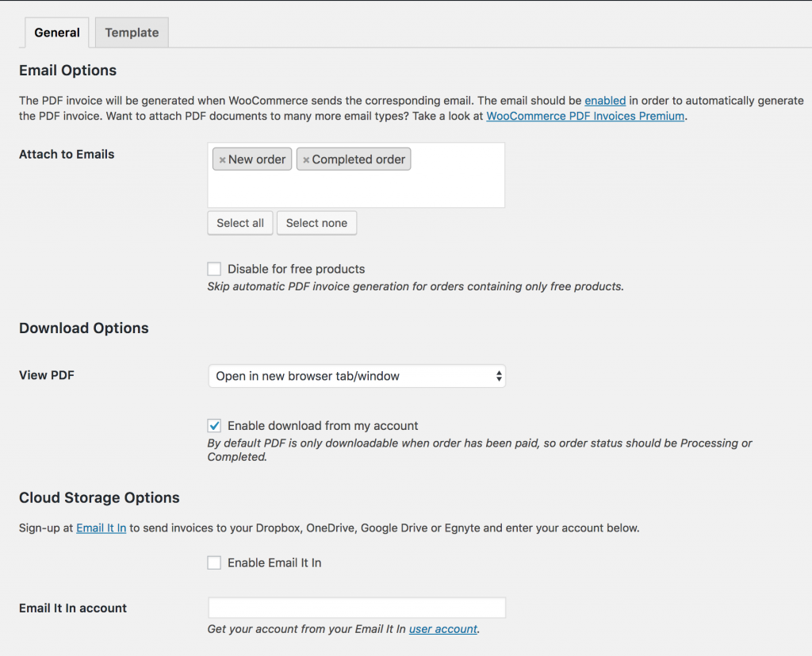812x656 pixels.
Task: Remove the New order tag
Action: pos(222,160)
